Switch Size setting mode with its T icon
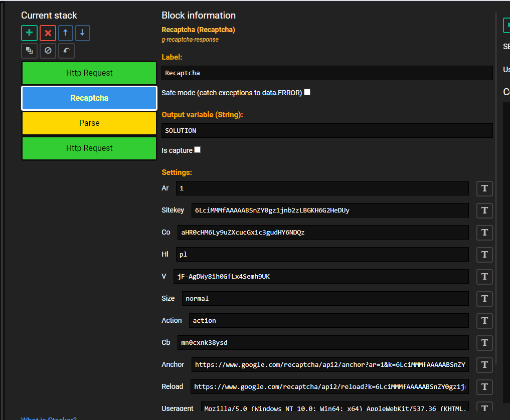510x420 pixels. pos(484,299)
